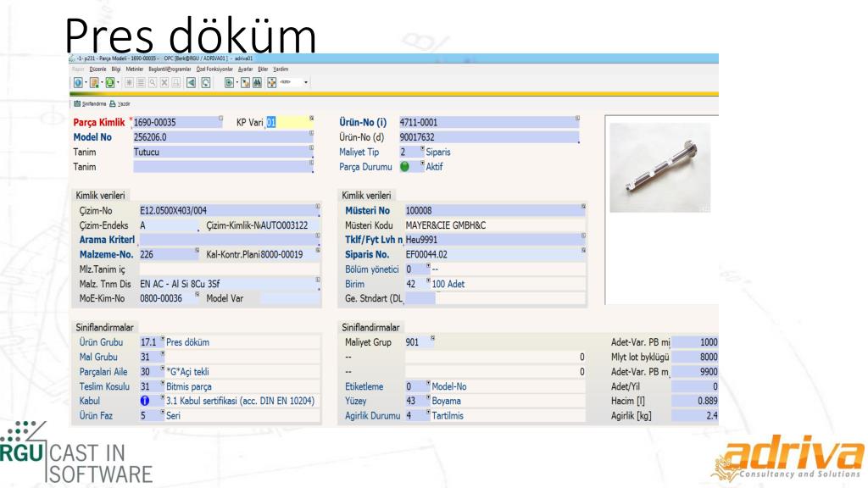Screen dimensions: 868x488
Task: Click the empty Arama Kriterl field
Action: [x=229, y=240]
